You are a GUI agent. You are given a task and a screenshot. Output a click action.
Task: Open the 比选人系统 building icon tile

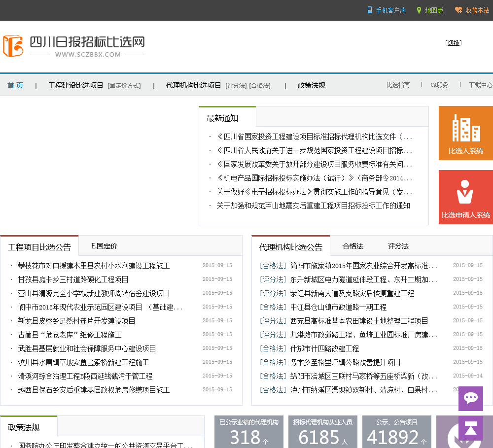coord(465,133)
